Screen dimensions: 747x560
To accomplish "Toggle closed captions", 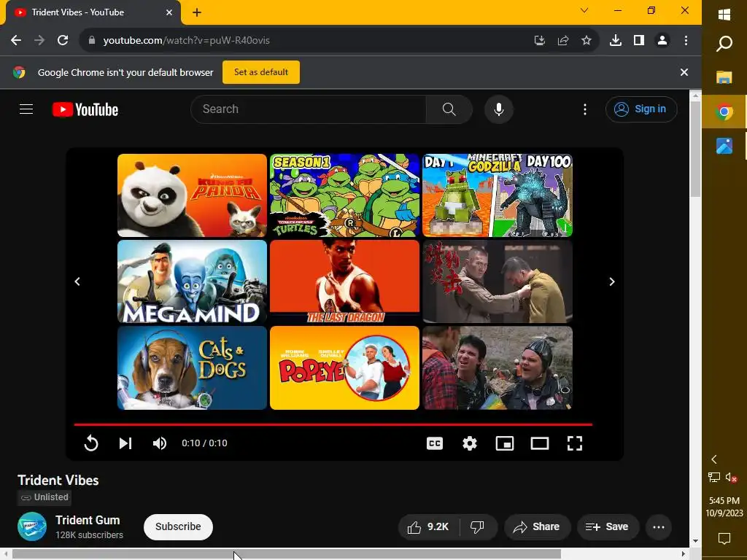I will [x=435, y=443].
